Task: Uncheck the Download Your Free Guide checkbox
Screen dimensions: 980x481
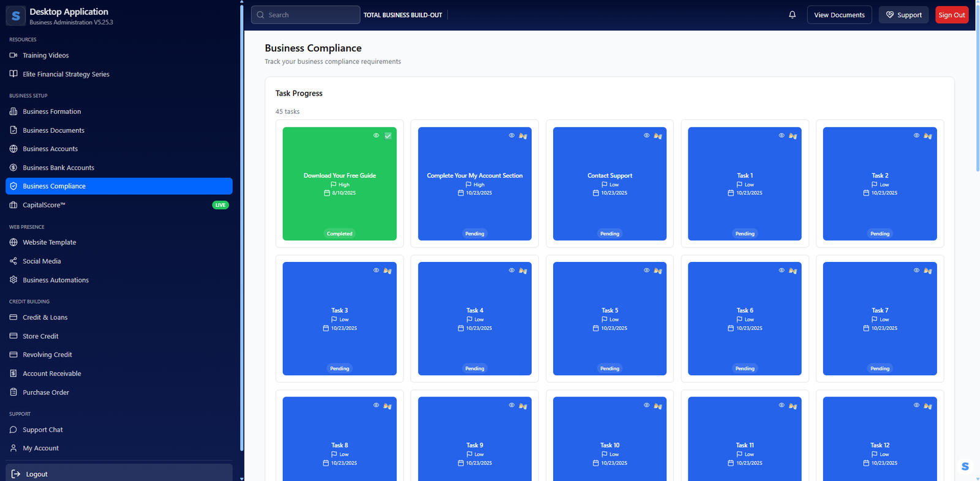Action: click(x=388, y=136)
